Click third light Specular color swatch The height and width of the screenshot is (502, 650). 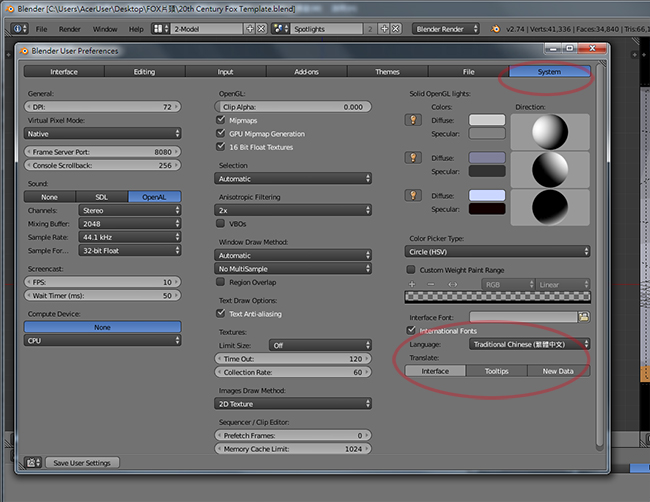(x=487, y=209)
